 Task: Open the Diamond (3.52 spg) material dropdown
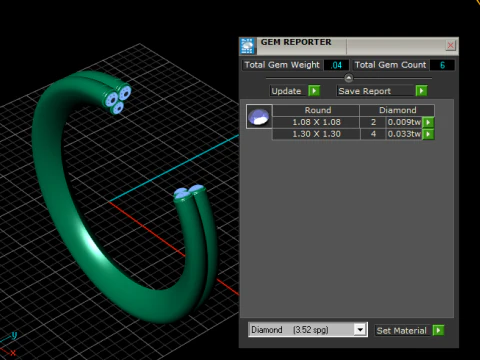pos(360,330)
